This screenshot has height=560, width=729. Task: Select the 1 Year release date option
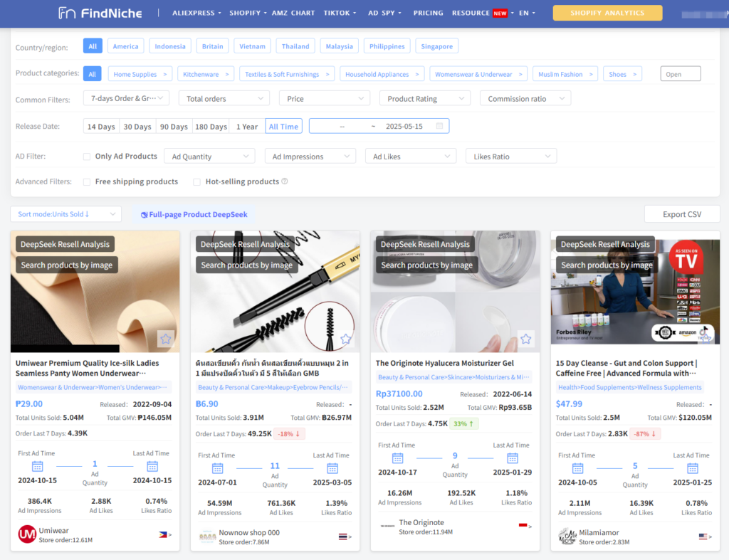(247, 127)
